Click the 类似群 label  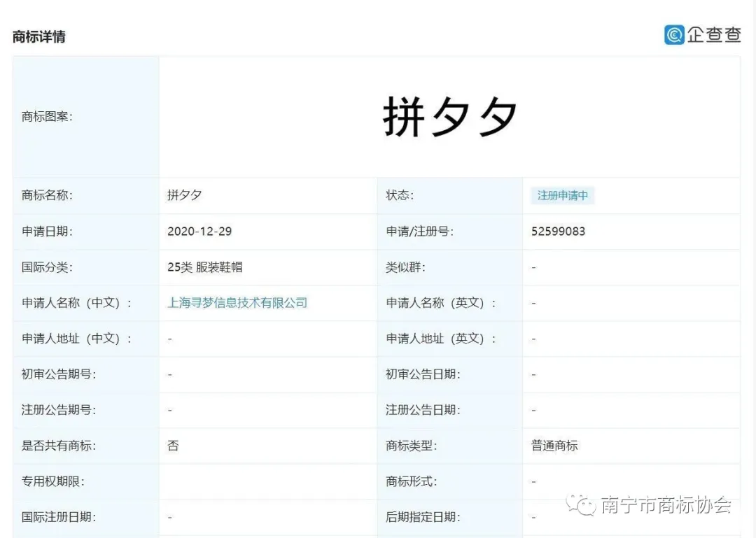405,267
